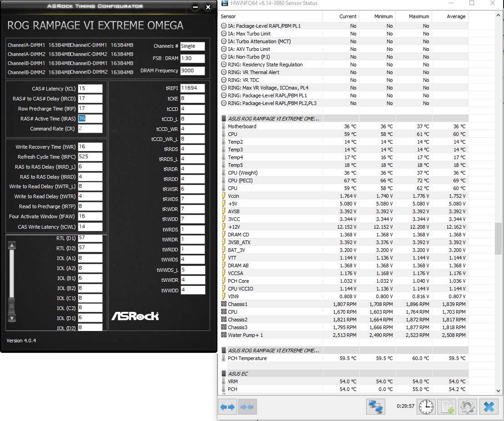Click the VRM thermometer icon under ASUS EC
The height and width of the screenshot is (421, 504).
[224, 381]
